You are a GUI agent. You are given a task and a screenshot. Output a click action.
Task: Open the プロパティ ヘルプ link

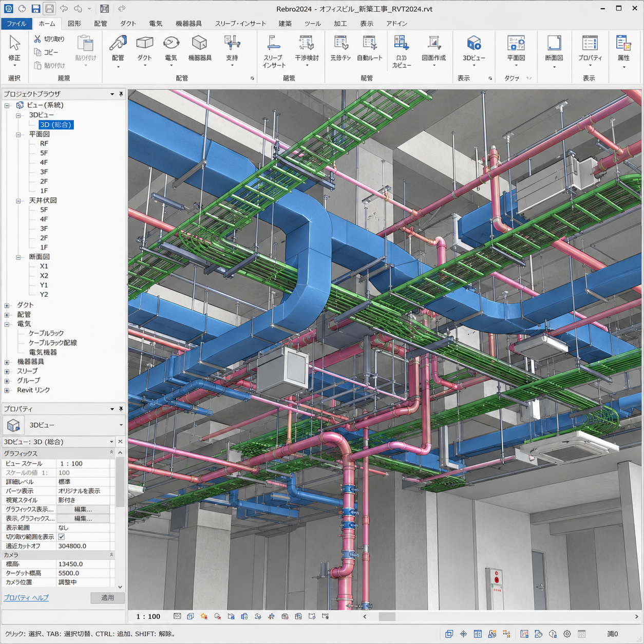click(26, 598)
